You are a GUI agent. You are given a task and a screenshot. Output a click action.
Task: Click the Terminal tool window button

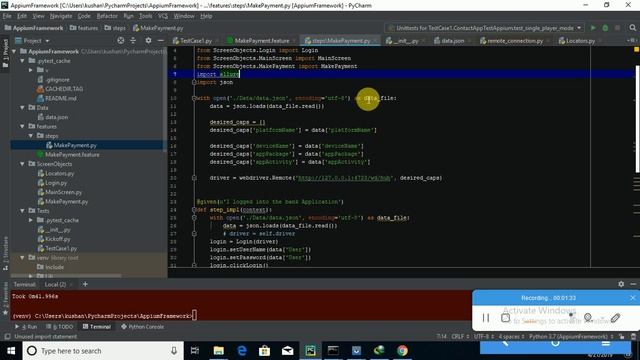point(97,327)
